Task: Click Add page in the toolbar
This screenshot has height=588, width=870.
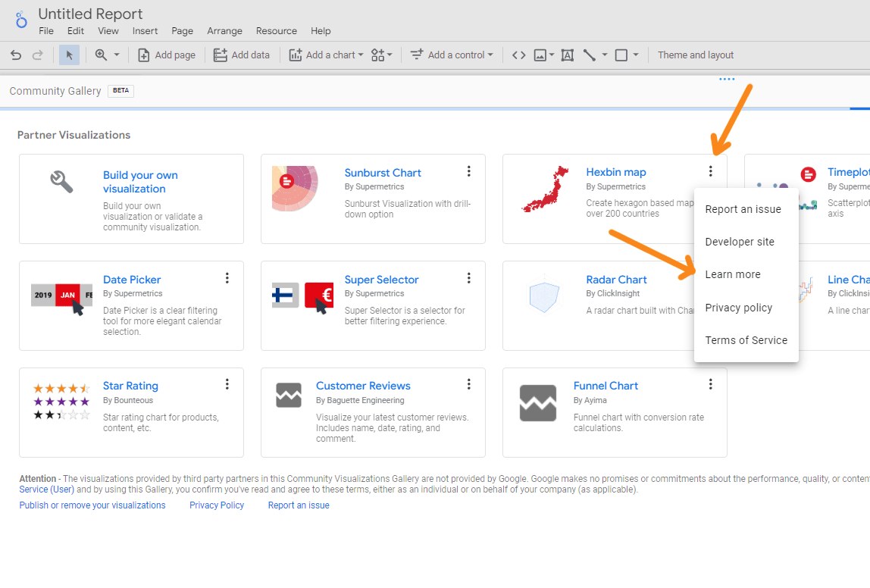Action: 167,55
